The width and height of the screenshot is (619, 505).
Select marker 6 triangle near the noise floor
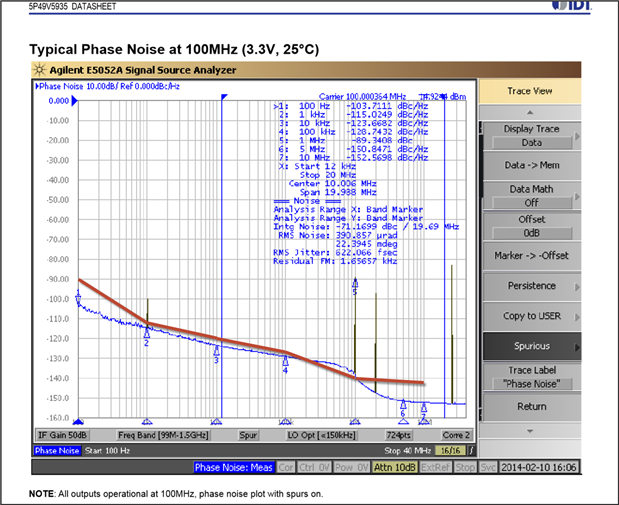[403, 404]
